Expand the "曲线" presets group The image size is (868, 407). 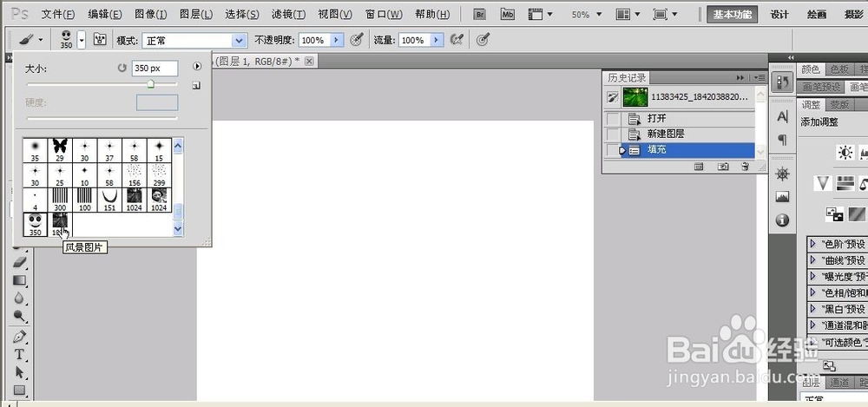813,260
